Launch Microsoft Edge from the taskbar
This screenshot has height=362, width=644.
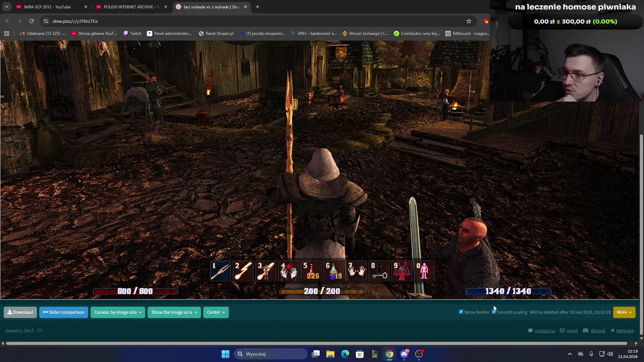(x=345, y=354)
